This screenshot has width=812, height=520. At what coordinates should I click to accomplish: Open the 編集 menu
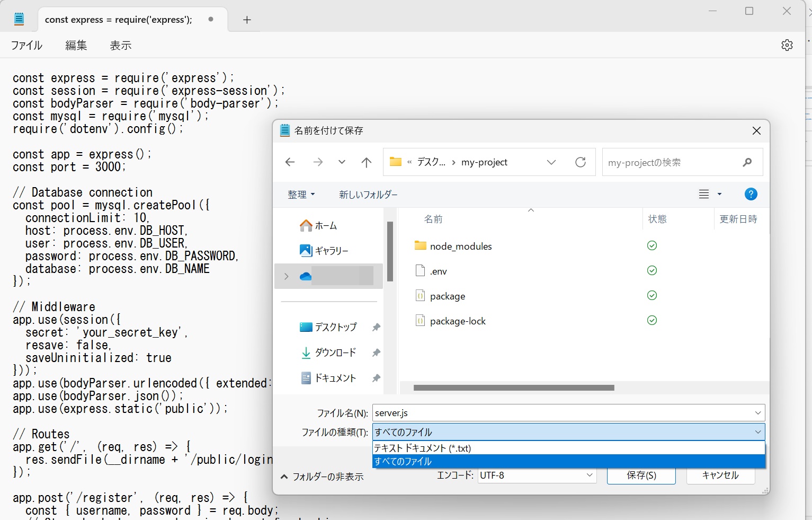(x=76, y=46)
